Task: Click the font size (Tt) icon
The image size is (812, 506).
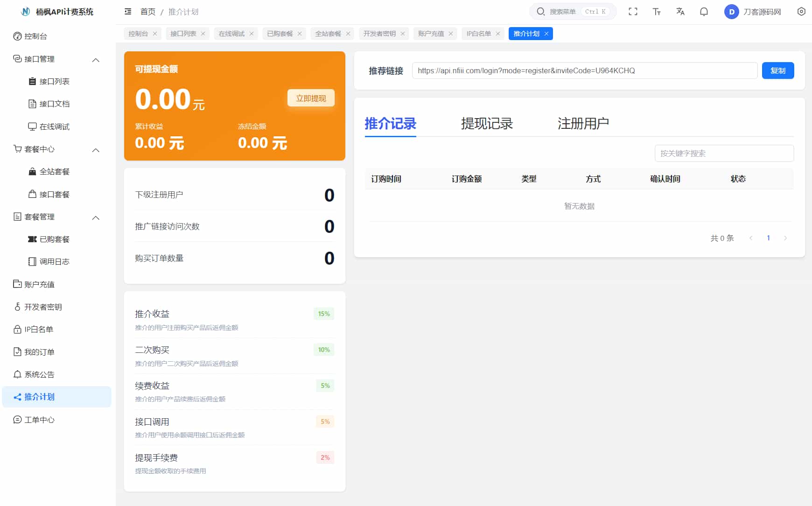Action: point(657,11)
